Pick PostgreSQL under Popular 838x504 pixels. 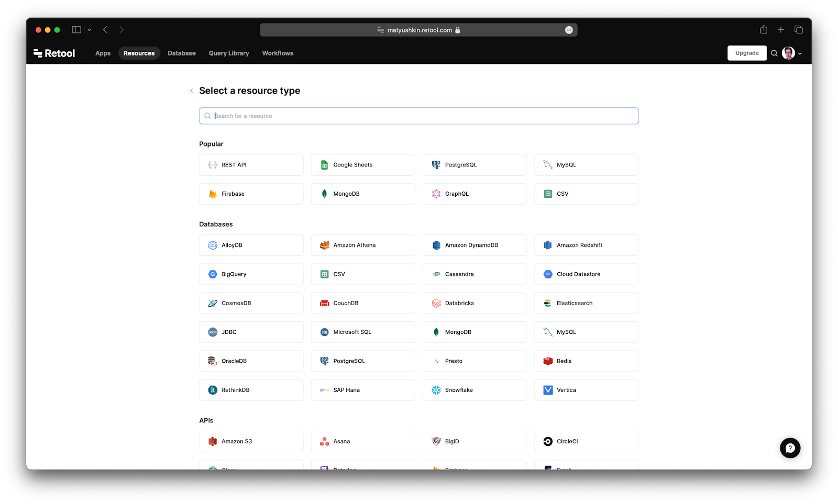pyautogui.click(x=475, y=165)
